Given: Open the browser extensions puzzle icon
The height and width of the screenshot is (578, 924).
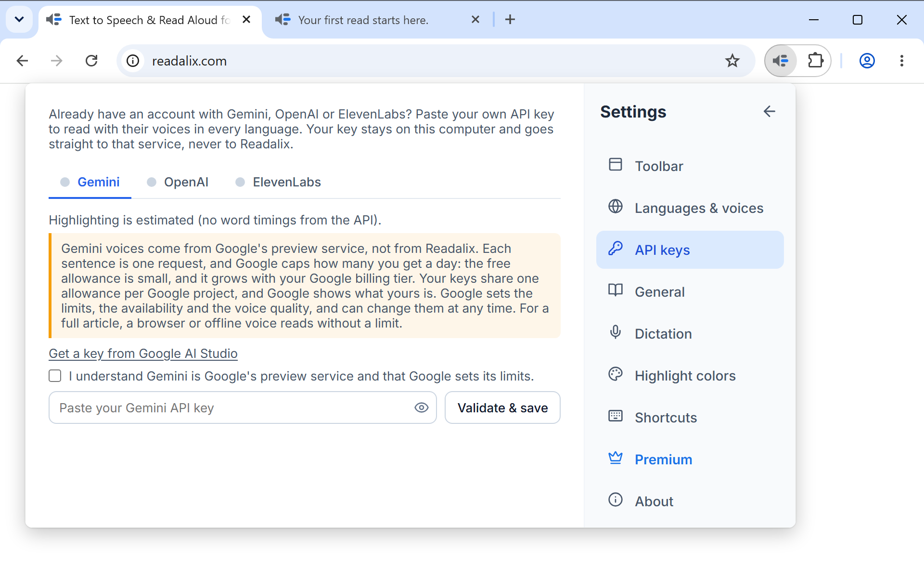Looking at the screenshot, I should [x=815, y=61].
